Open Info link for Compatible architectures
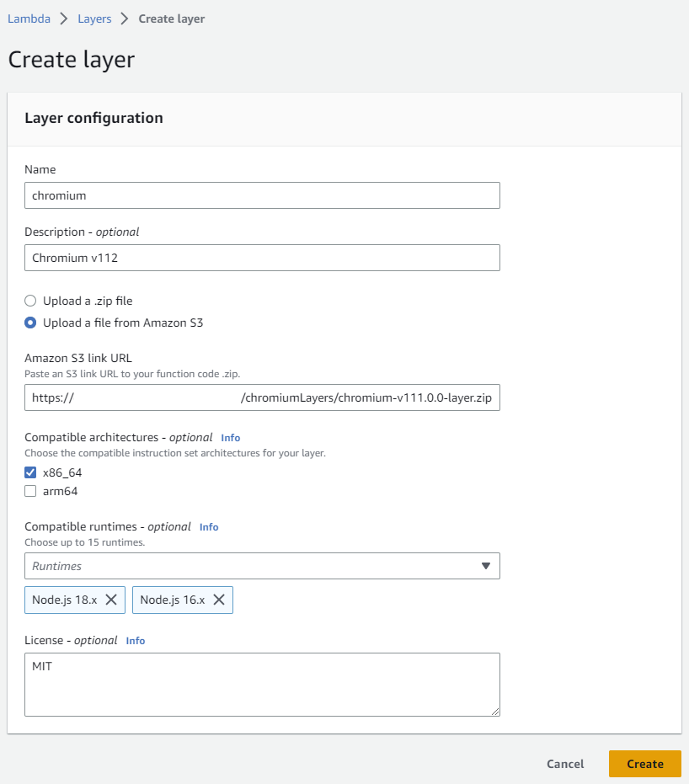The width and height of the screenshot is (689, 784). (230, 438)
